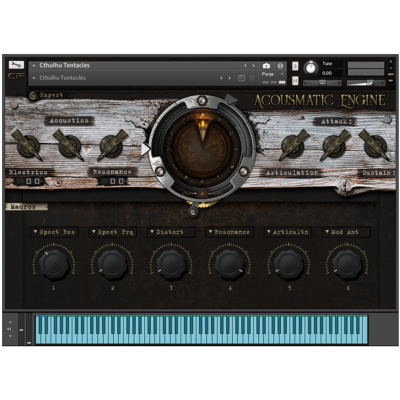Click the top bolt on the central dial ring

201,100
